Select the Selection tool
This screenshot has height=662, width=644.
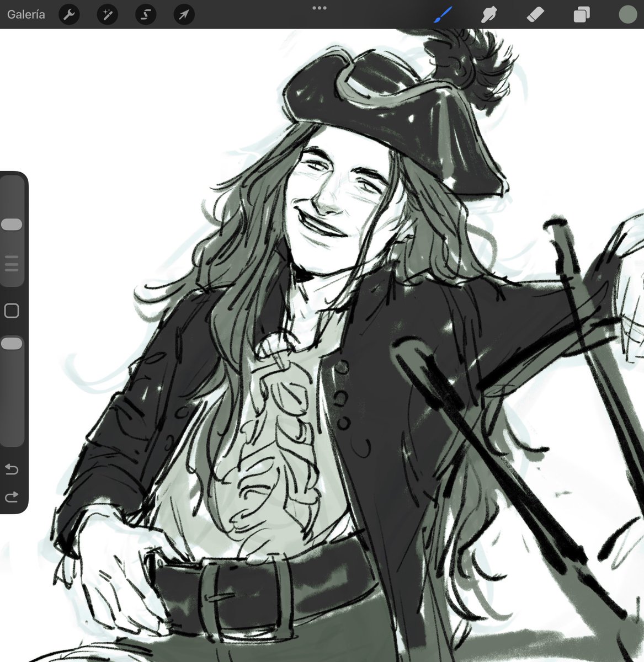point(145,14)
